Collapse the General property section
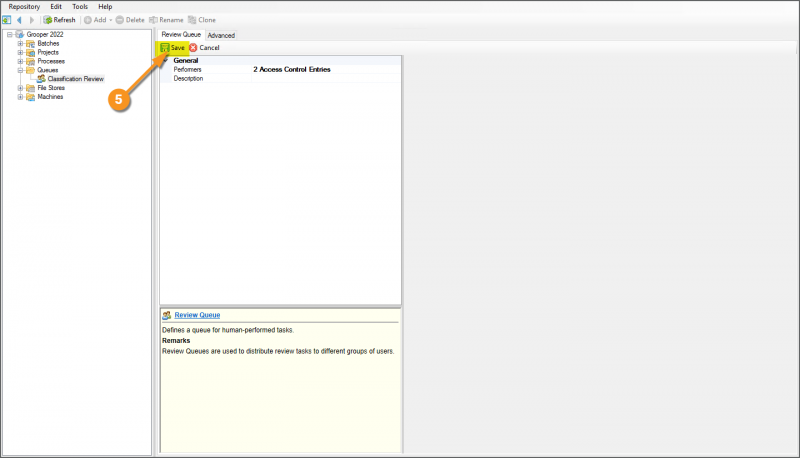The image size is (800, 458). (166, 60)
